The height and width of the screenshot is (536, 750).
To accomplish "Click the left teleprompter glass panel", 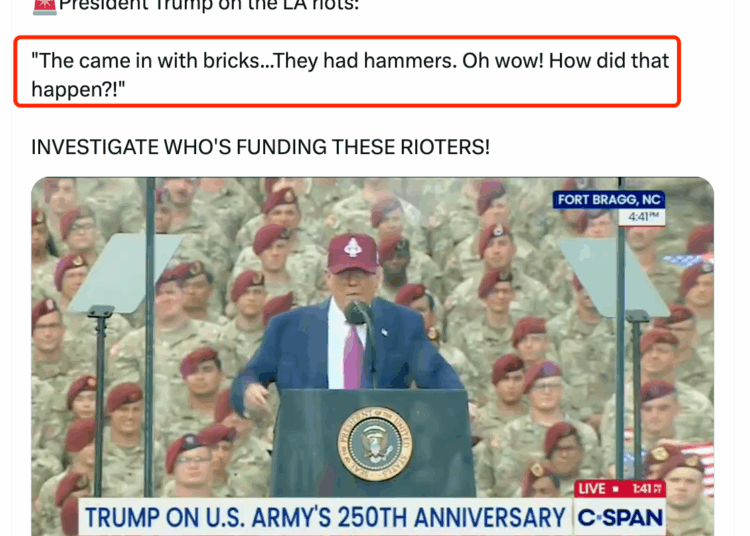I will point(124,273).
